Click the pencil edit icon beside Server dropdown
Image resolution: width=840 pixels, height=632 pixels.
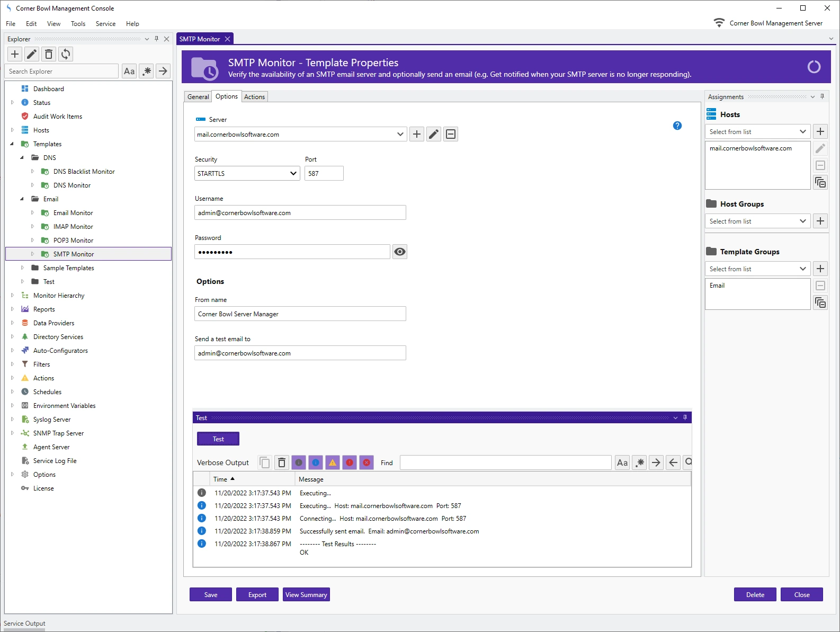(x=434, y=134)
